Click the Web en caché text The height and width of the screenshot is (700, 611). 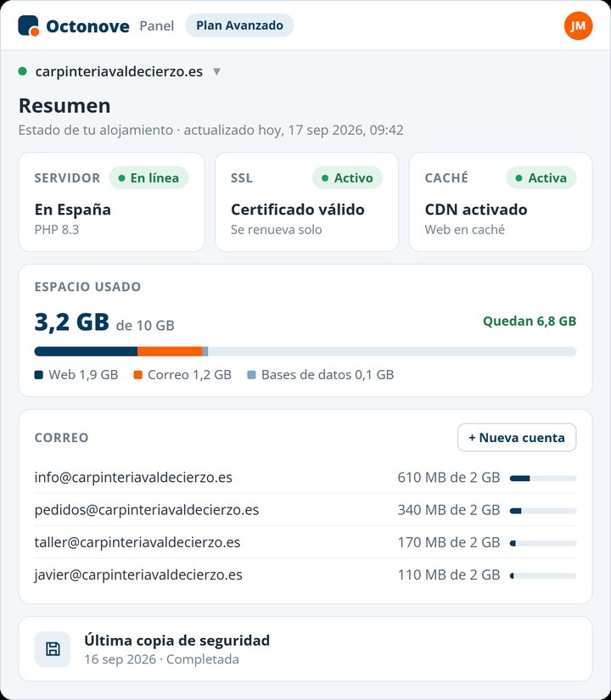[x=464, y=230]
